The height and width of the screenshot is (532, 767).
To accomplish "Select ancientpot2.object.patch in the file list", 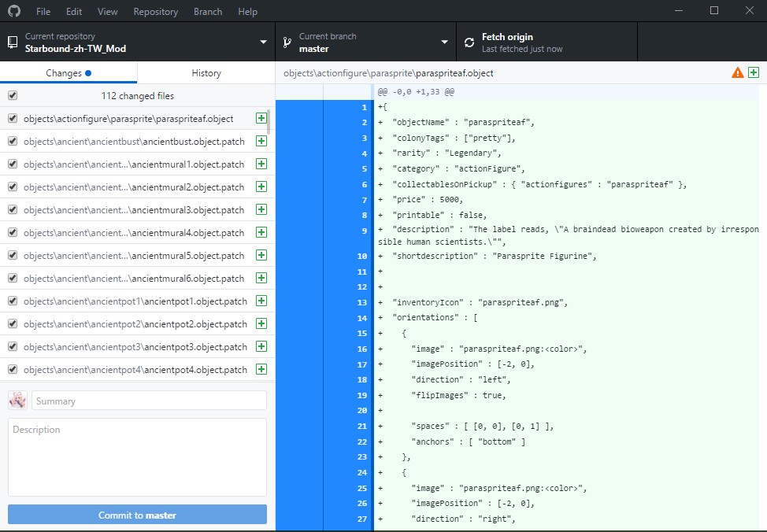I will 138,323.
